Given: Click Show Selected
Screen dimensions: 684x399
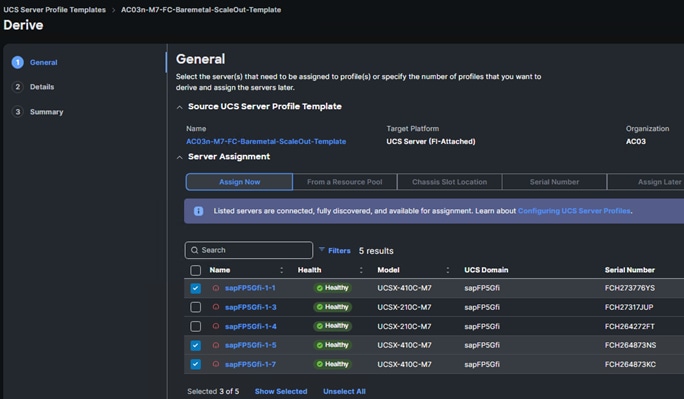Looking at the screenshot, I should tap(281, 391).
